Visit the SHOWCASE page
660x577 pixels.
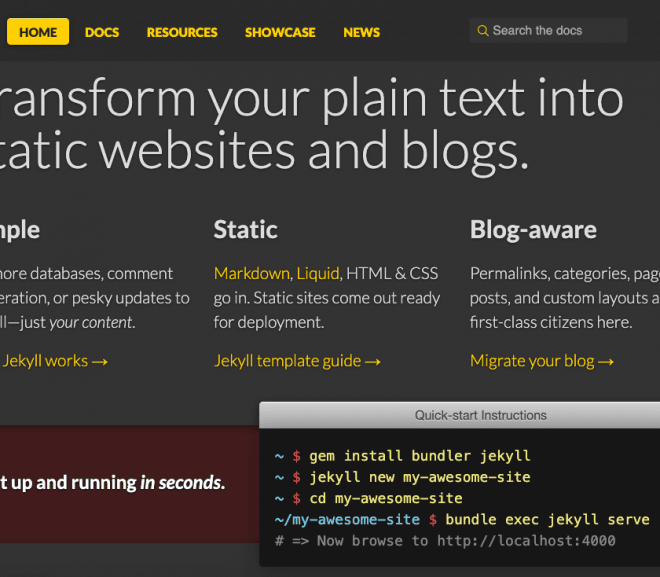point(280,32)
